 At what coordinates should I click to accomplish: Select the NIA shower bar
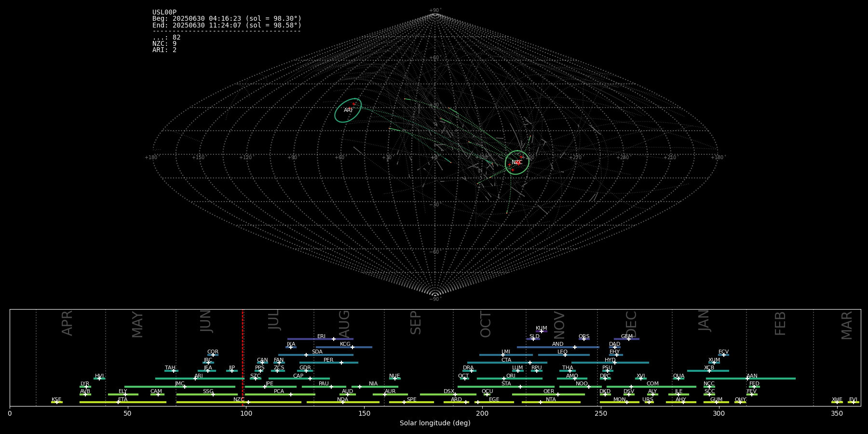(x=375, y=387)
